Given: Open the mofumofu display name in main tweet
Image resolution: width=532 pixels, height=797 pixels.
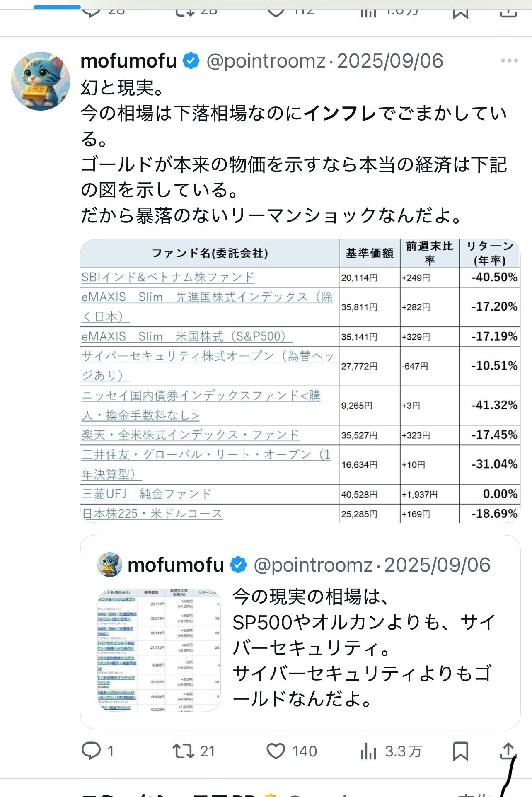Looking at the screenshot, I should 129,61.
